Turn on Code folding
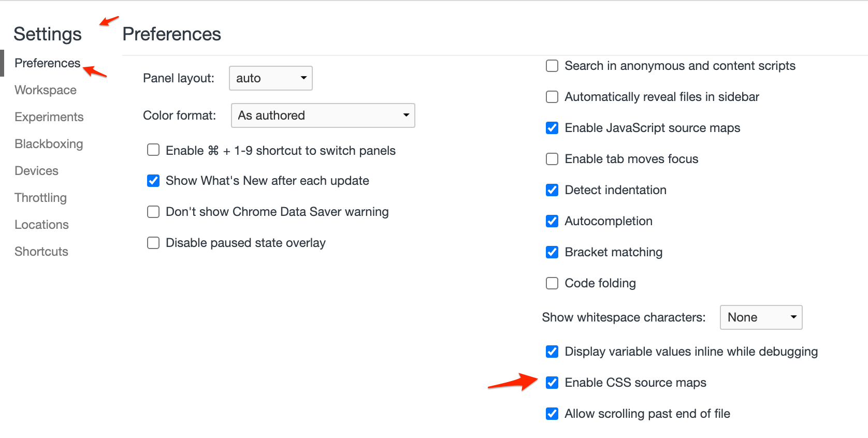The height and width of the screenshot is (438, 868). (552, 283)
